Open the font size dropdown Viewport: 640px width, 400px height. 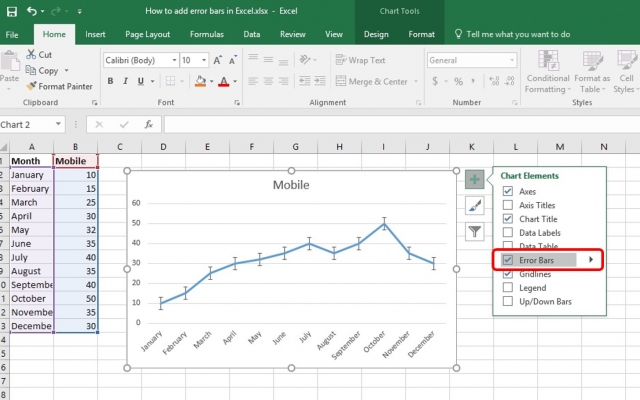click(x=204, y=60)
